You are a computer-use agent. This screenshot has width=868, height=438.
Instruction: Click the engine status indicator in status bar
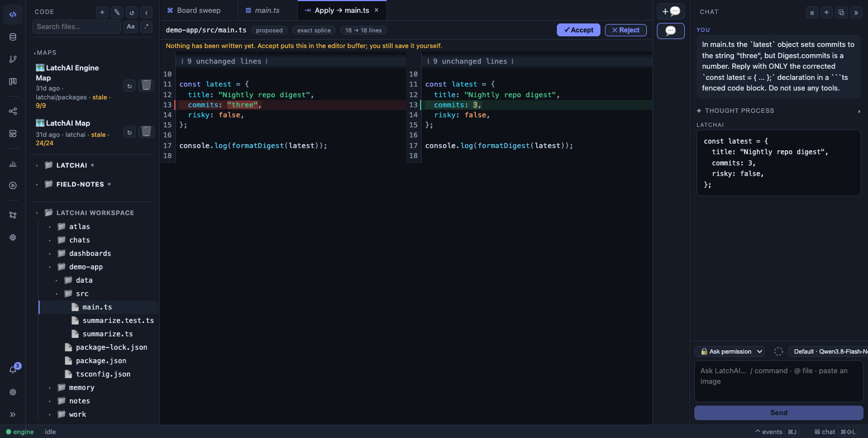pos(20,432)
